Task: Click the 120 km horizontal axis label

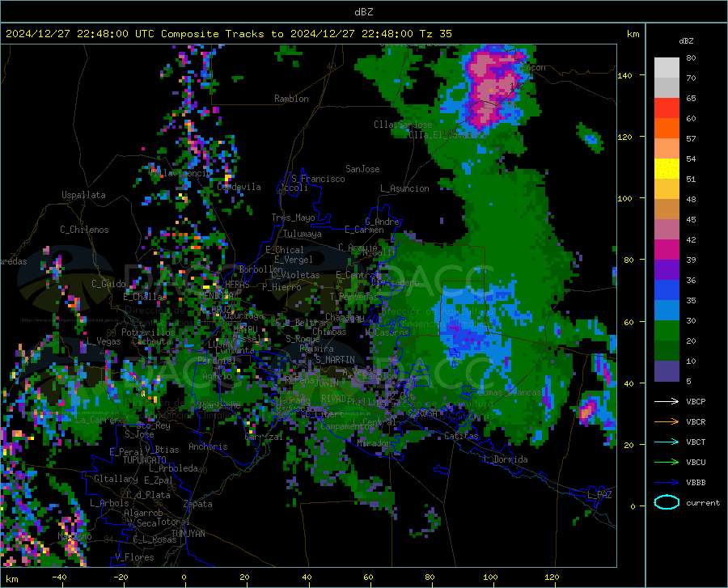Action: [552, 577]
